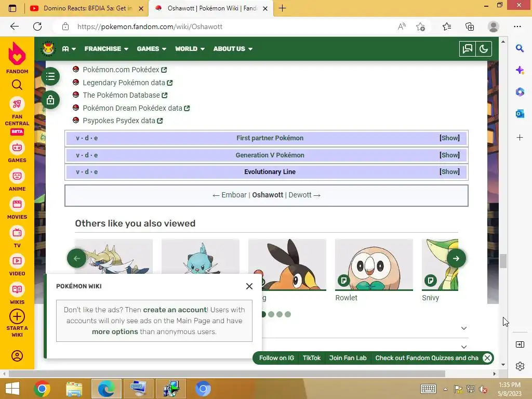The width and height of the screenshot is (532, 399).
Task: Close the Pokémon Wiki ad notice
Action: (x=249, y=286)
